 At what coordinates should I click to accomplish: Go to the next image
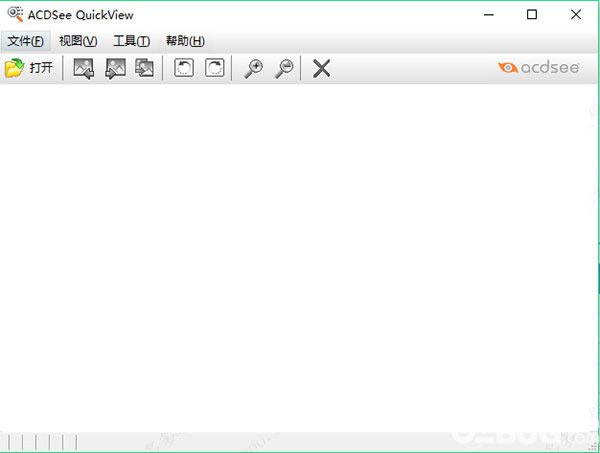pyautogui.click(x=115, y=68)
